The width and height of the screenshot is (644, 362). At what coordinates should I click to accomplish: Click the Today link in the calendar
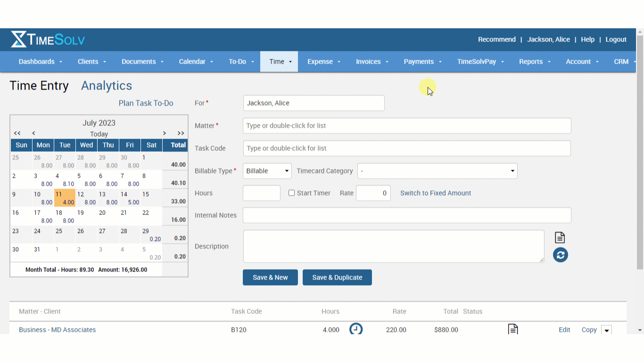coord(99,134)
